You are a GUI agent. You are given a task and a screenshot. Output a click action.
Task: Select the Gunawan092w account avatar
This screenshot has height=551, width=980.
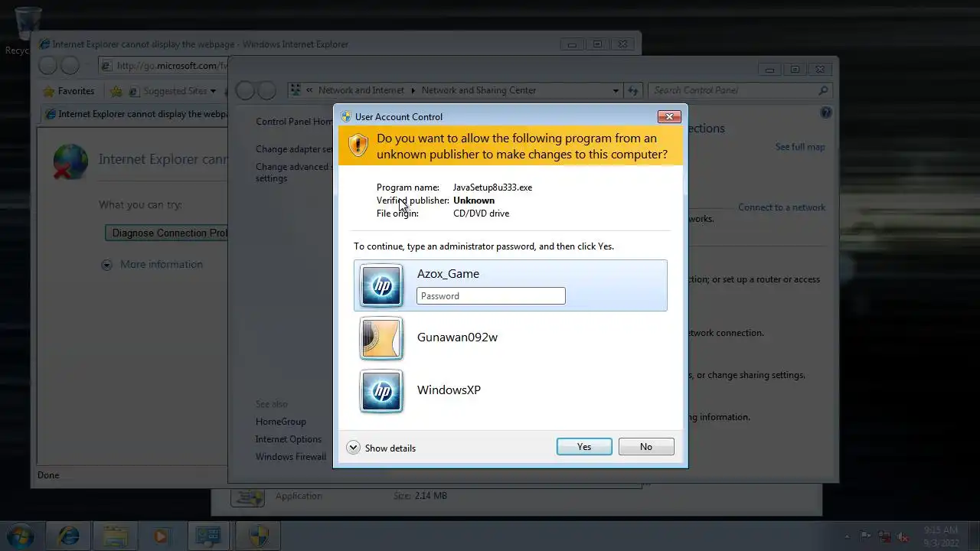381,338
